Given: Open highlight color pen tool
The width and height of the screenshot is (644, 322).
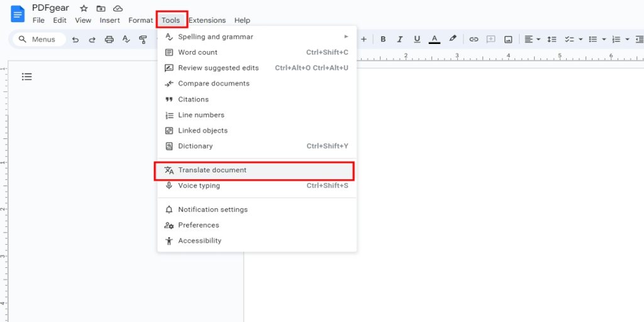Looking at the screenshot, I should pos(452,38).
